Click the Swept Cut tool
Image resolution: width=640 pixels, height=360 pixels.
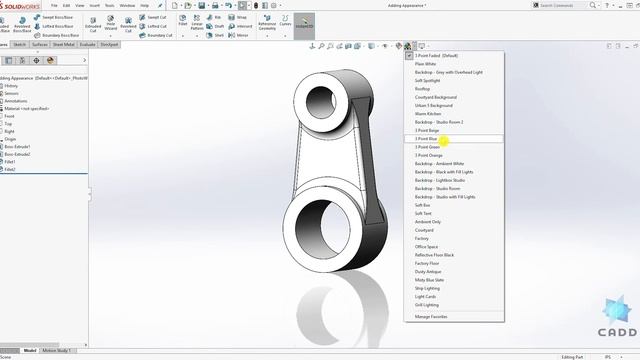tap(153, 17)
